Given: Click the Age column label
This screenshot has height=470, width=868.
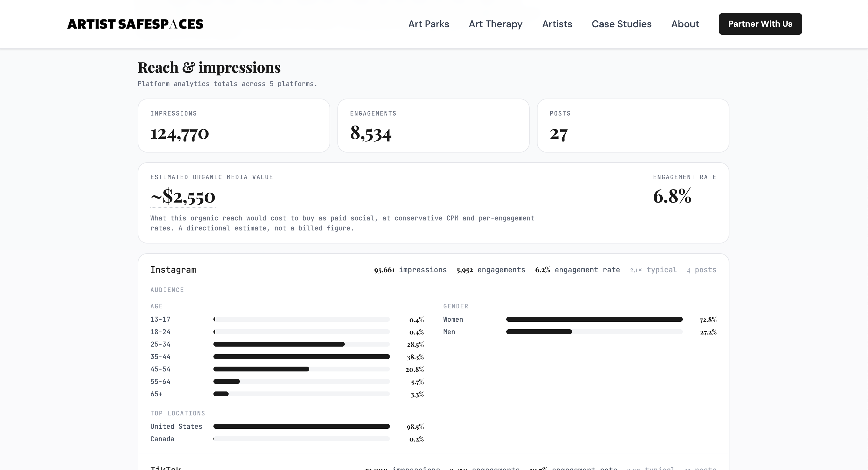Looking at the screenshot, I should click(x=156, y=306).
